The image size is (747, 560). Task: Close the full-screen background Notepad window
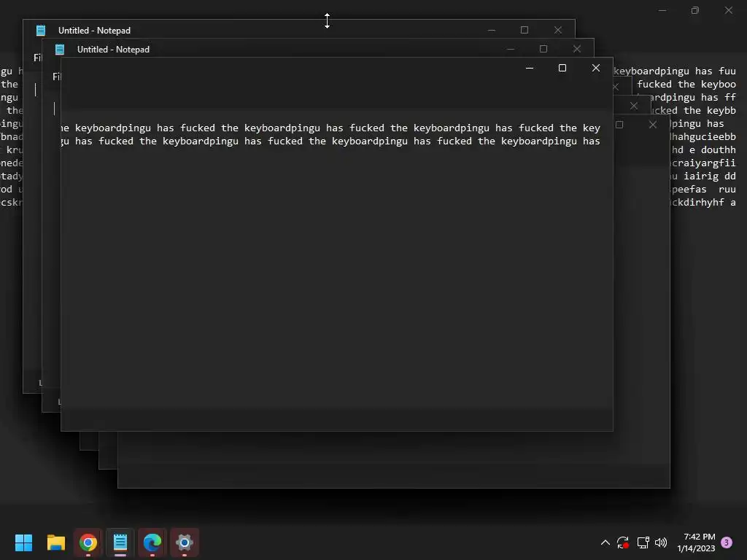tap(729, 10)
